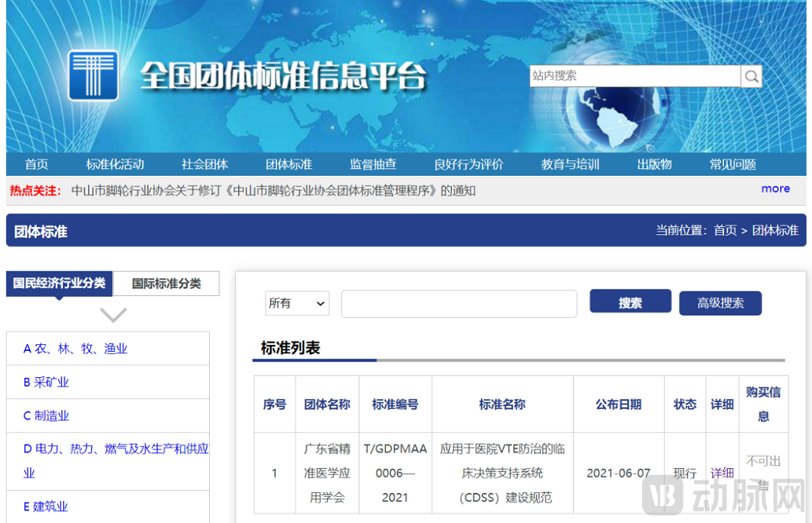Open the 所有 search scope dropdown
The width and height of the screenshot is (812, 523).
click(298, 304)
